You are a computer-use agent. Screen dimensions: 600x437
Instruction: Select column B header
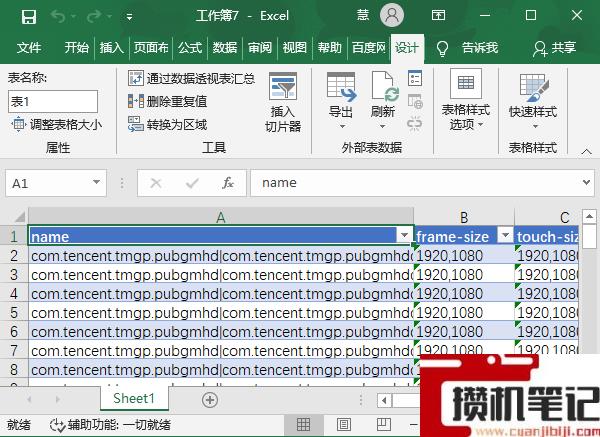pyautogui.click(x=464, y=217)
